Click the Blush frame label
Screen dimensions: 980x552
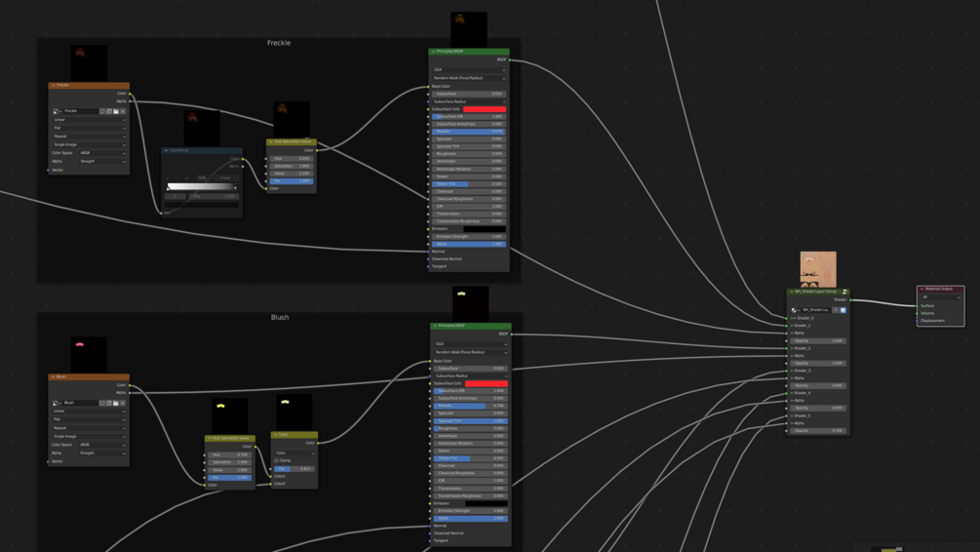280,317
